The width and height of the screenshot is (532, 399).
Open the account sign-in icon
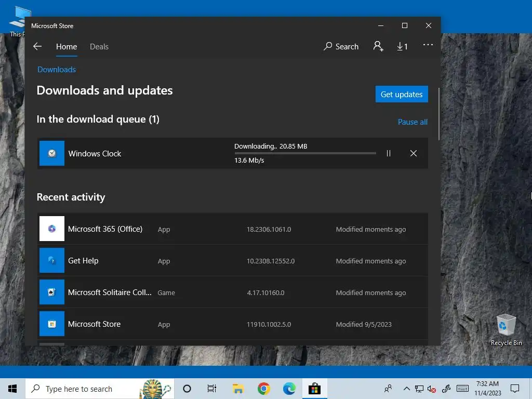click(378, 46)
